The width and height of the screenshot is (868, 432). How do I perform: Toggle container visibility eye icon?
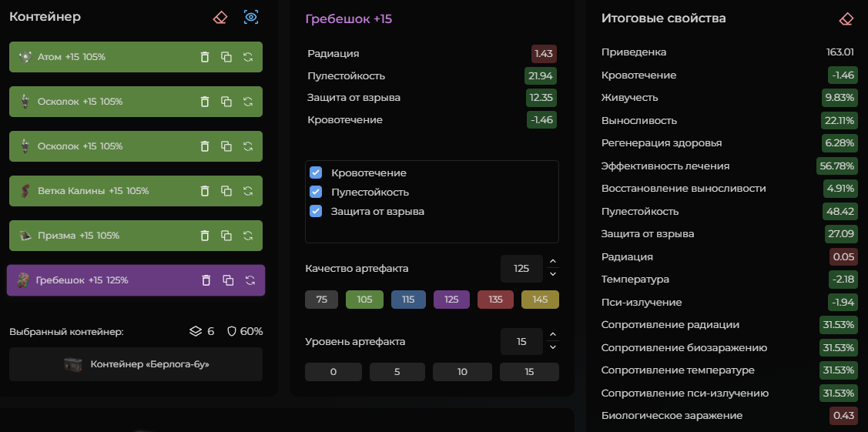[x=251, y=17]
